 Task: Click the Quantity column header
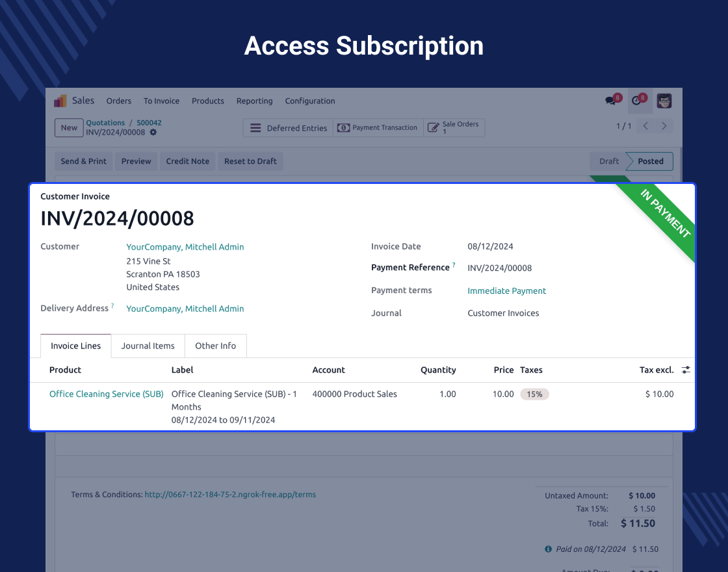438,370
